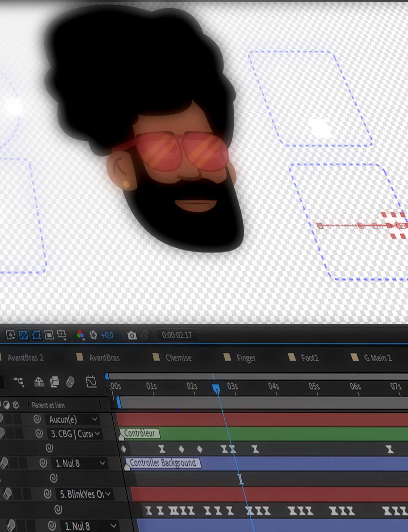Select the Controller Background layer marker
408x532 pixels.
coord(163,463)
